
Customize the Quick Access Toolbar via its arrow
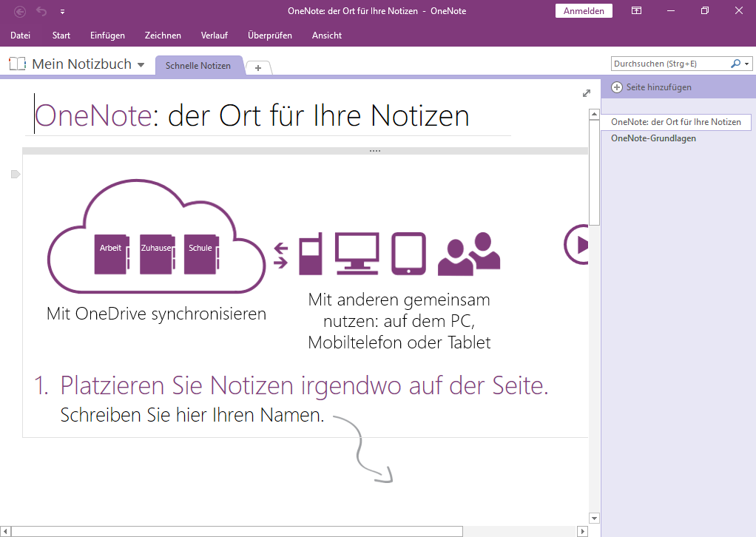click(x=62, y=11)
